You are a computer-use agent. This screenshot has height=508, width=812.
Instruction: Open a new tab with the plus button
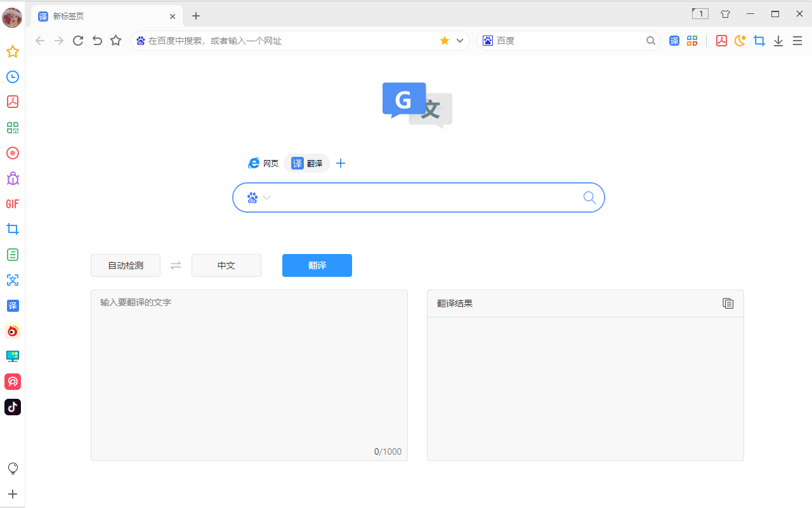[x=196, y=17]
